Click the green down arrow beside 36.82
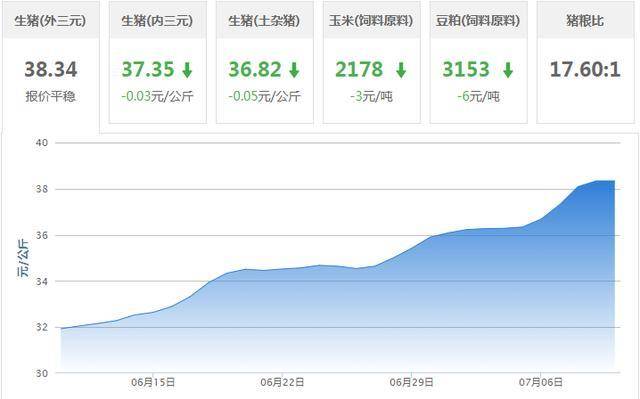Image resolution: width=640 pixels, height=399 pixels. [x=294, y=70]
